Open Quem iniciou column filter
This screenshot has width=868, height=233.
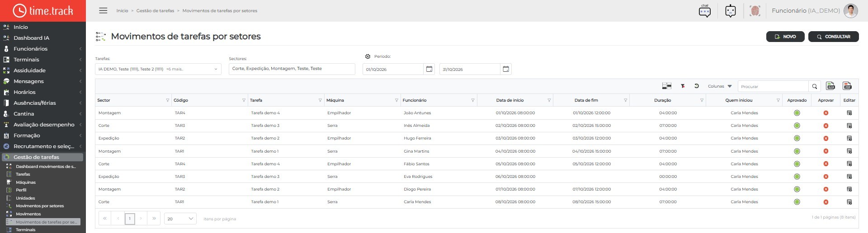click(x=778, y=100)
